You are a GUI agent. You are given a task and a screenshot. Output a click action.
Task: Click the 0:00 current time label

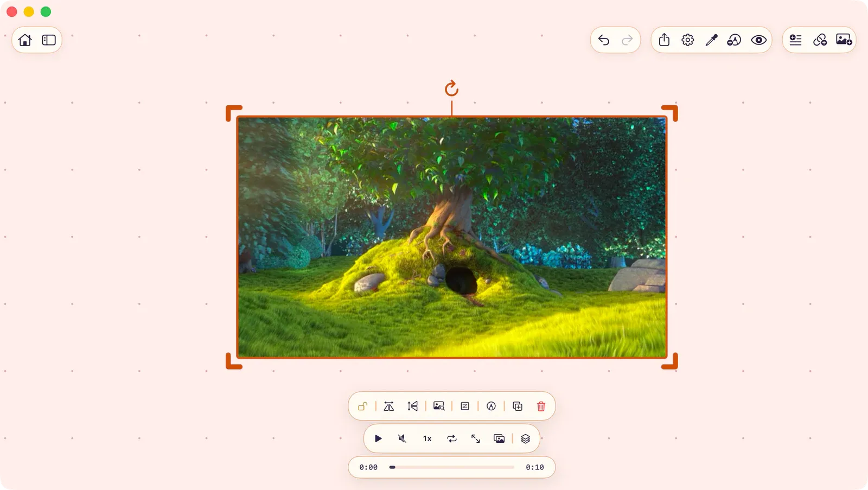click(x=368, y=467)
